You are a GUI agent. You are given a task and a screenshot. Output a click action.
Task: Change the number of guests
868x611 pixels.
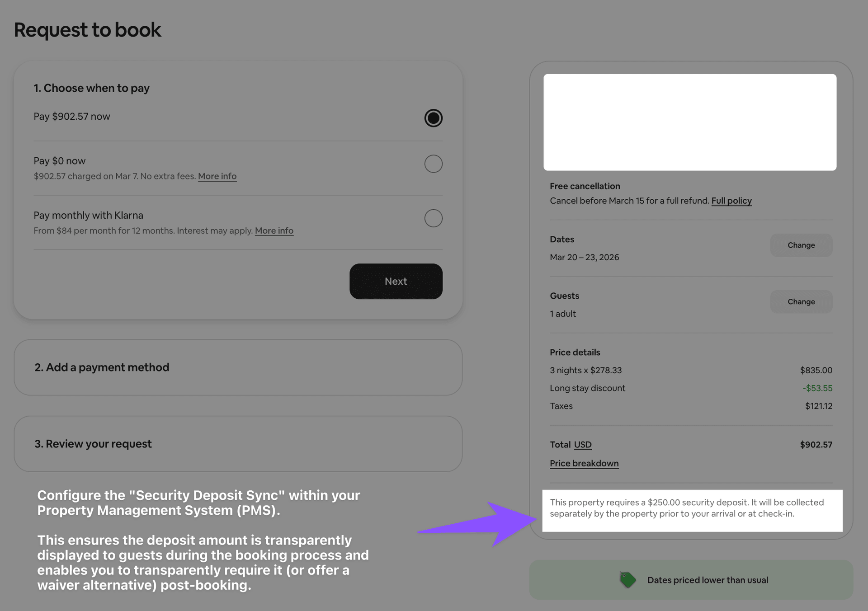coord(801,301)
